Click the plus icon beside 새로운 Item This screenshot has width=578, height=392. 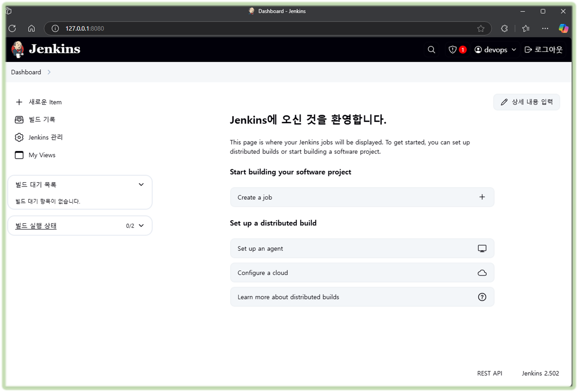19,102
